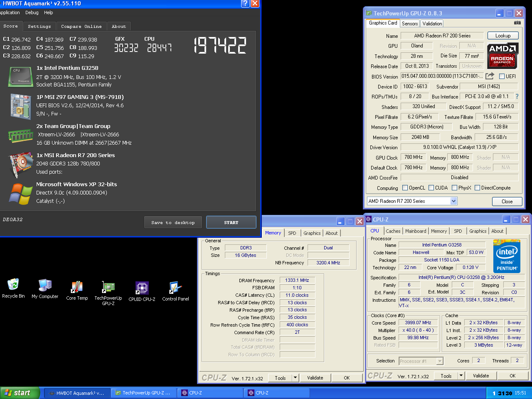
Task: Toggle the PhysX checkbox
Action: click(455, 188)
